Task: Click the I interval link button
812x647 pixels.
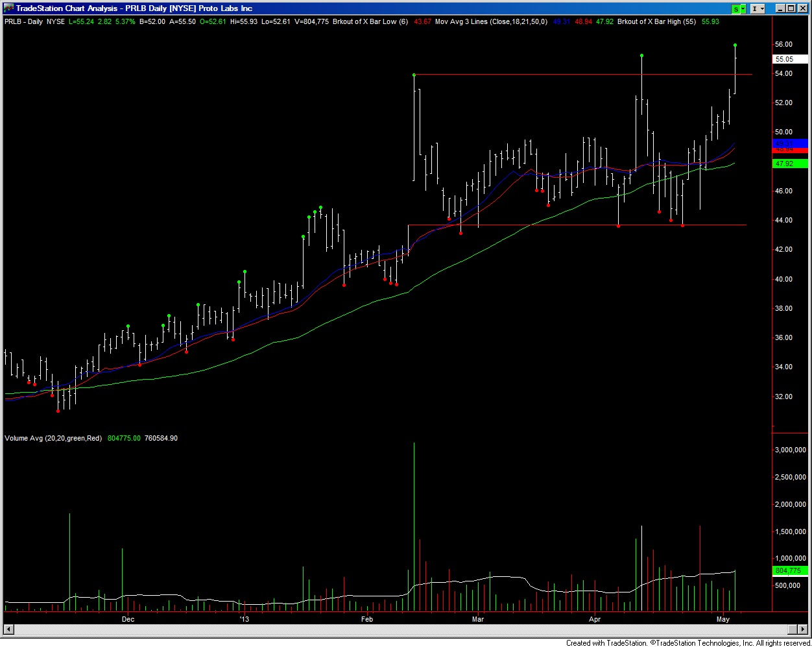Action: tap(755, 8)
